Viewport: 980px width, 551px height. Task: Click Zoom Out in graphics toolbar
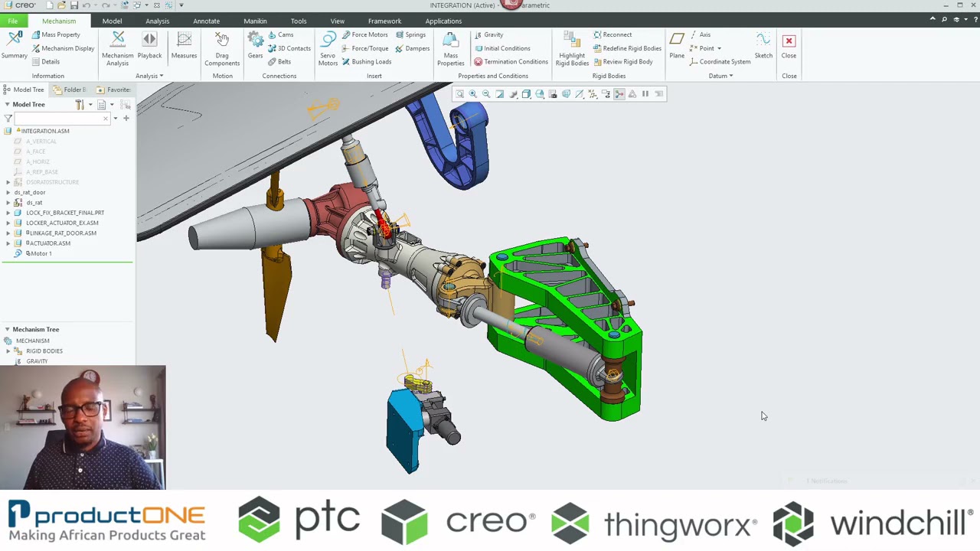[486, 94]
